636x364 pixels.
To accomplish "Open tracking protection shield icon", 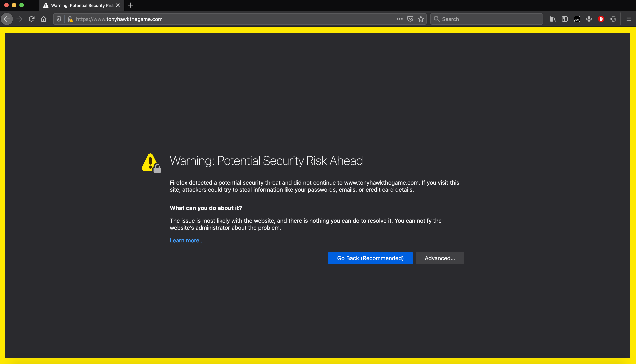I will (59, 19).
